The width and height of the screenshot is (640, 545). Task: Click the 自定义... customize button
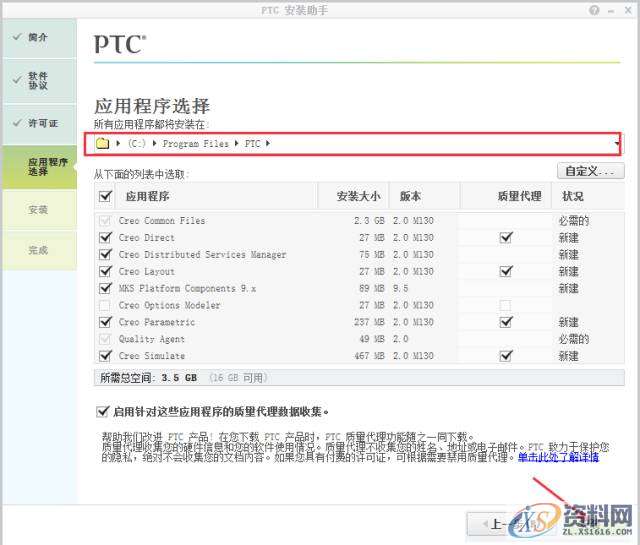(x=591, y=171)
